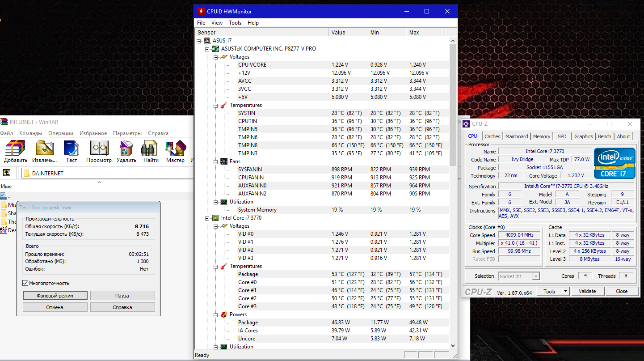Collapse the Voltages group containing VID #0
This screenshot has height=361, width=644.
pyautogui.click(x=215, y=226)
